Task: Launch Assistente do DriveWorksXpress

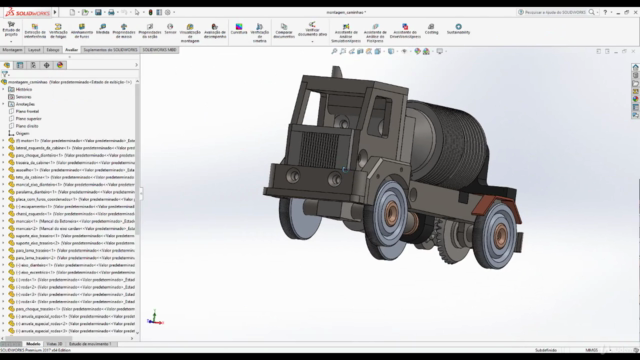Action: 405,31
